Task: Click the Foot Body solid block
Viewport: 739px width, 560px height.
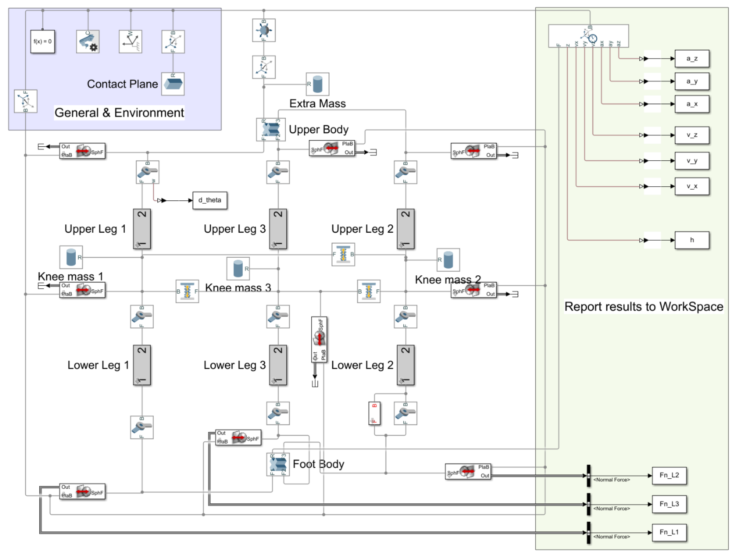Action: point(278,464)
